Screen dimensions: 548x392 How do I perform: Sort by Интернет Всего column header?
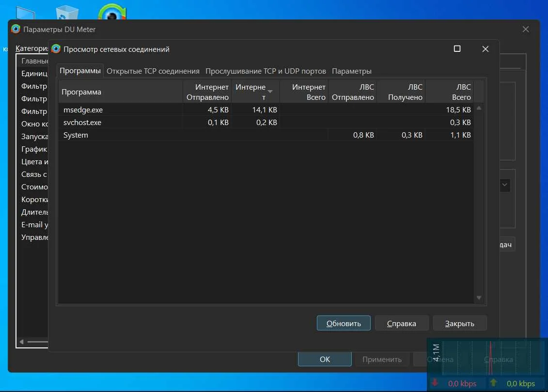(x=304, y=92)
